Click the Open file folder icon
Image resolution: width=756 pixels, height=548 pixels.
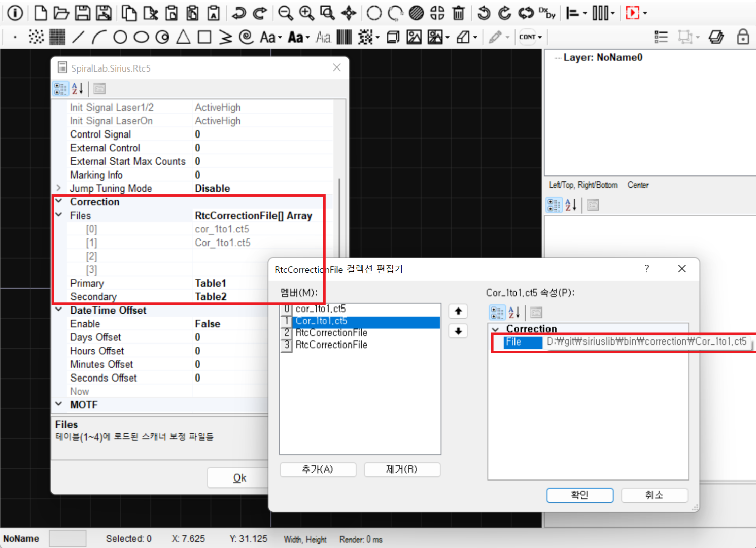click(x=61, y=13)
